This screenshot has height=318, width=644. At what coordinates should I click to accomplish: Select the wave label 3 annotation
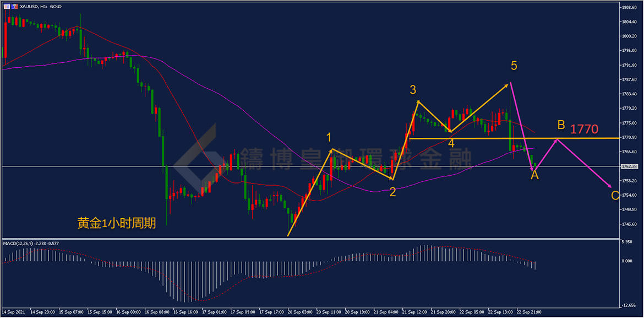412,89
